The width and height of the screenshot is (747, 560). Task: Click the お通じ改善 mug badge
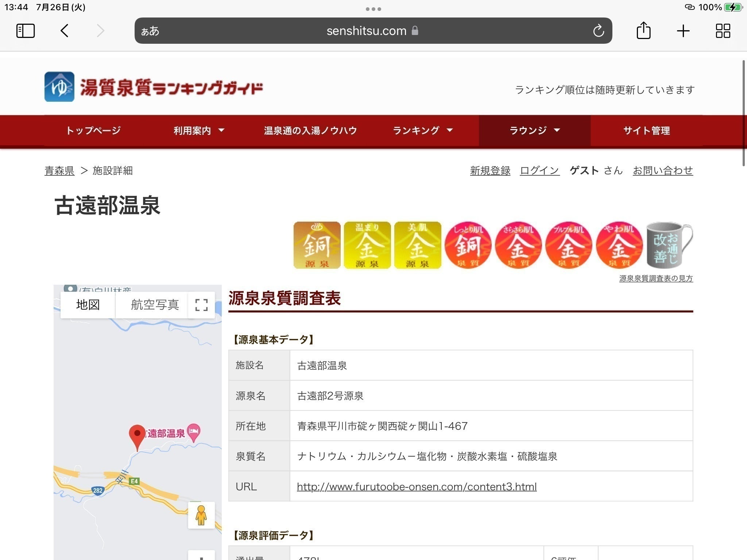point(669,245)
